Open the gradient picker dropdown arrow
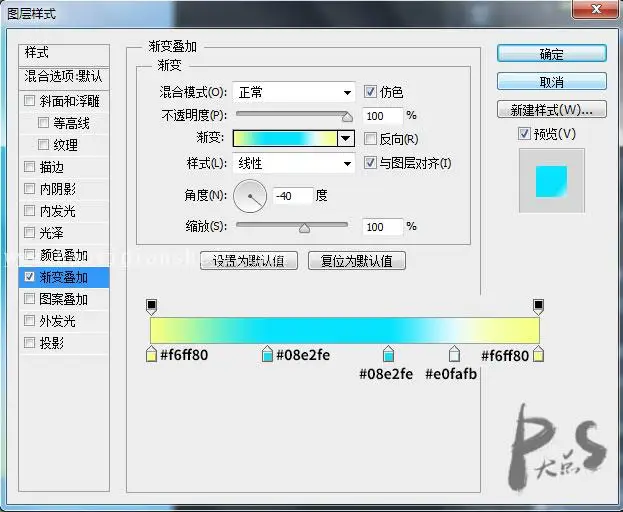 [346, 139]
